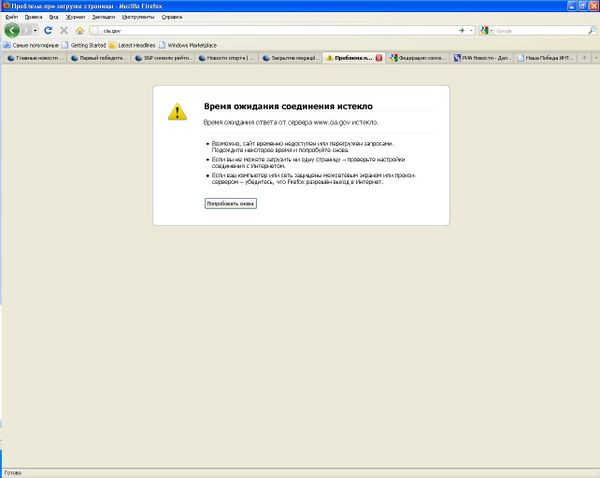Reload the page with the blue refresh icon
Screen dimensions: 600x478
[48, 30]
